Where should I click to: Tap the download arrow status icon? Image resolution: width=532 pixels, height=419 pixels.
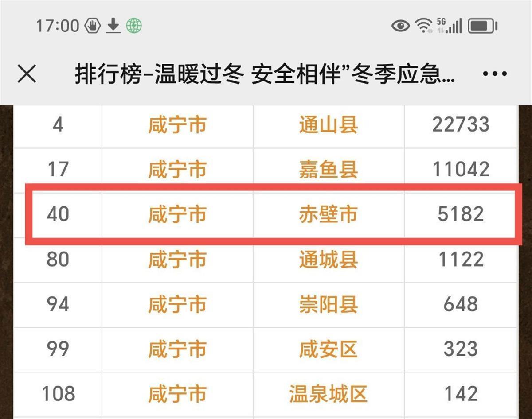(x=113, y=26)
